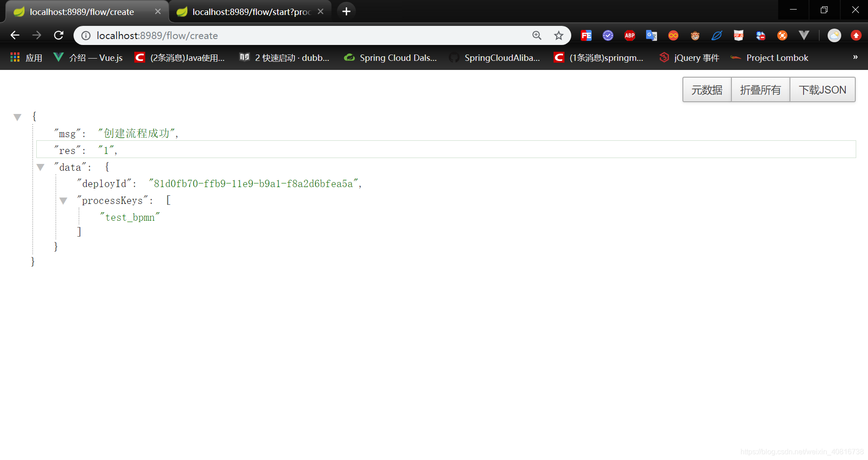Open the Apps grid shortcut
Image resolution: width=868 pixels, height=460 pixels.
26,58
